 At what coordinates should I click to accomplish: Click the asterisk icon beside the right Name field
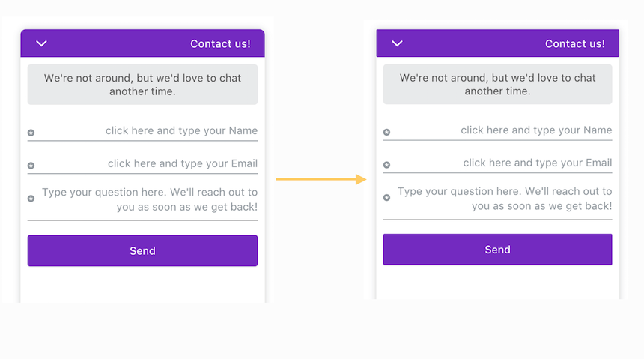[x=386, y=133]
